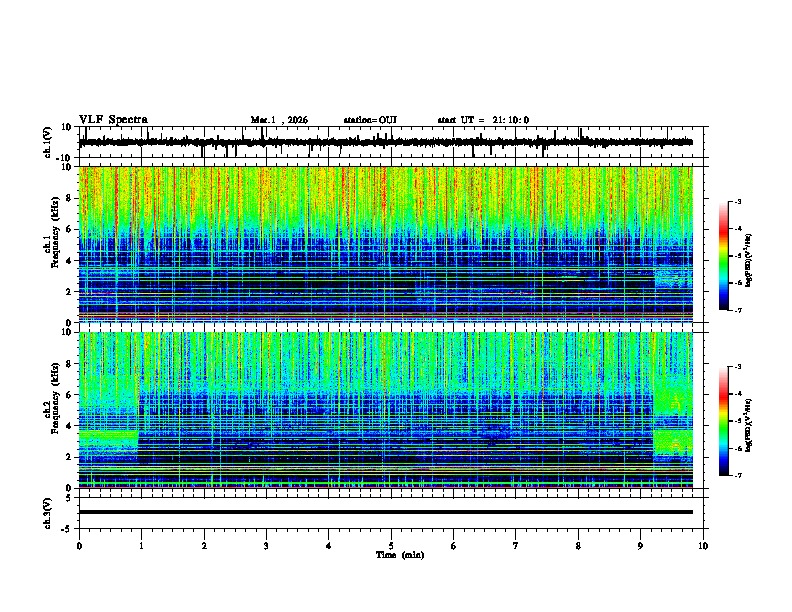Screen dimensions: 792x612
Task: Click time-axis tick label "7"
Action: point(516,546)
